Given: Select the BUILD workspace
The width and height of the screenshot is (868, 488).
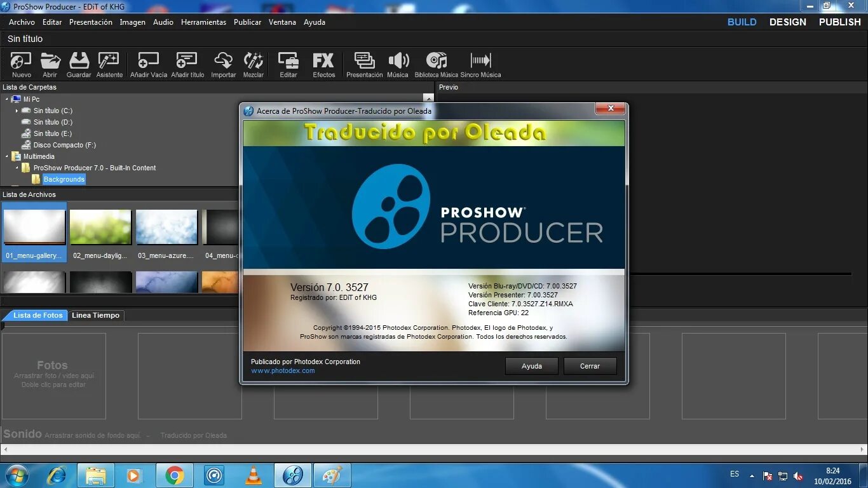Looking at the screenshot, I should pyautogui.click(x=742, y=22).
